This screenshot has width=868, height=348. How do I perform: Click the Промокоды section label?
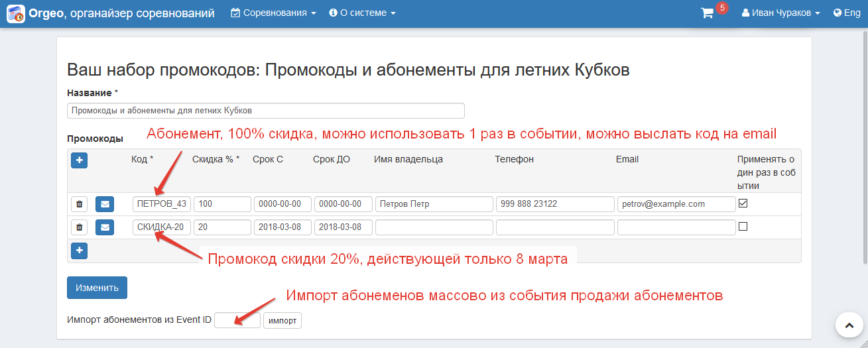tap(95, 139)
